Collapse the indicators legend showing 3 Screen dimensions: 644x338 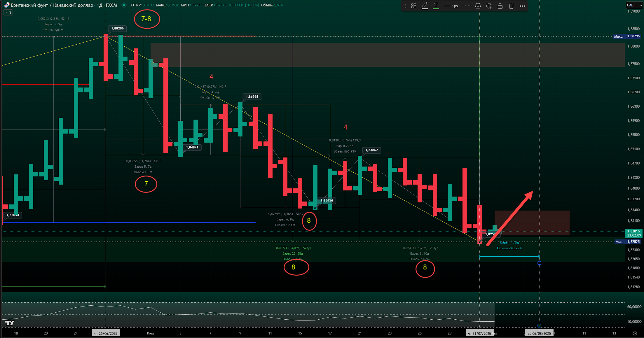tap(8, 13)
